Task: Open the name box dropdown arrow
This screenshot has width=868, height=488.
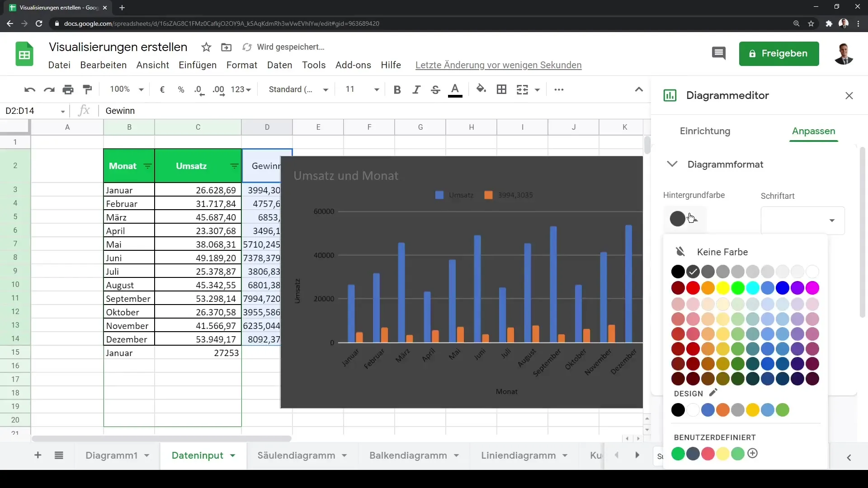Action: tap(62, 111)
